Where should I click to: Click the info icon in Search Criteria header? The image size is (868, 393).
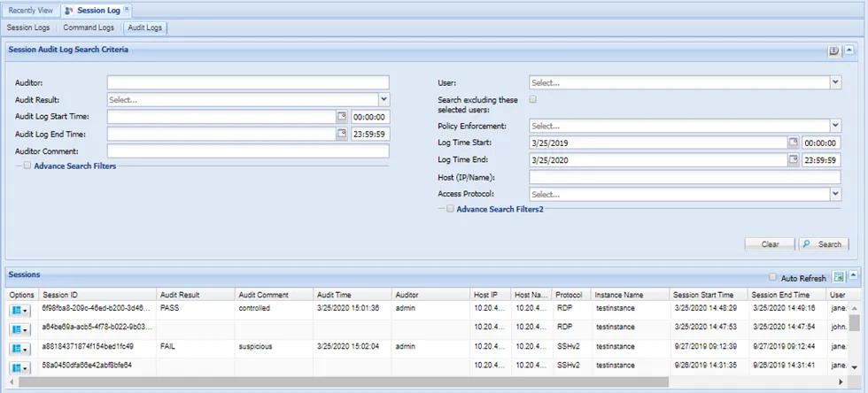tap(833, 51)
